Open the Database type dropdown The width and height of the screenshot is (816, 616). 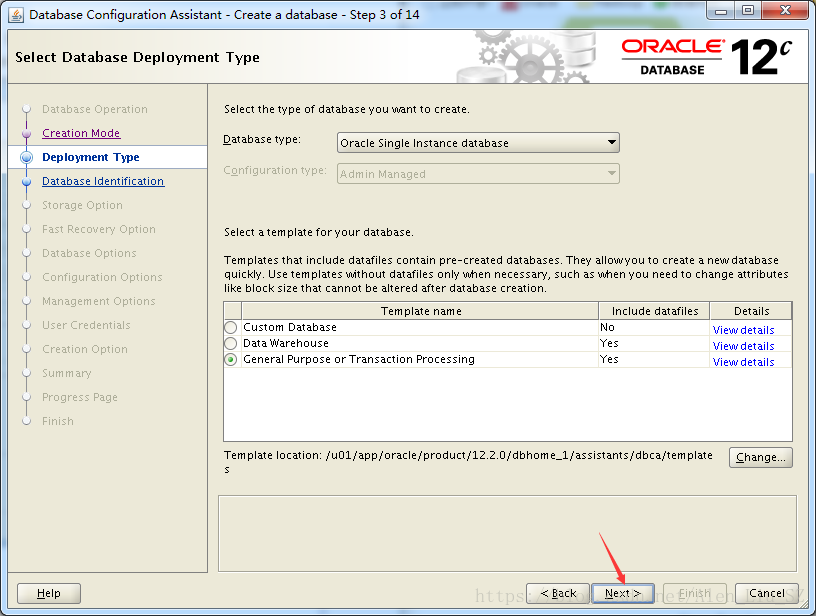tap(478, 143)
